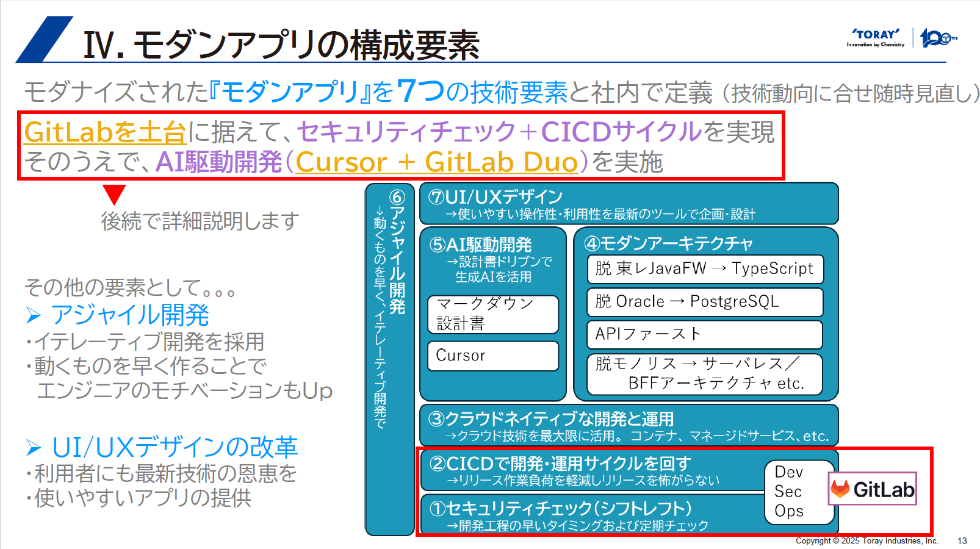Select the vertical ⑥アジャイル開発 bar
Viewport: 980px width, 549px height.
pos(390,360)
